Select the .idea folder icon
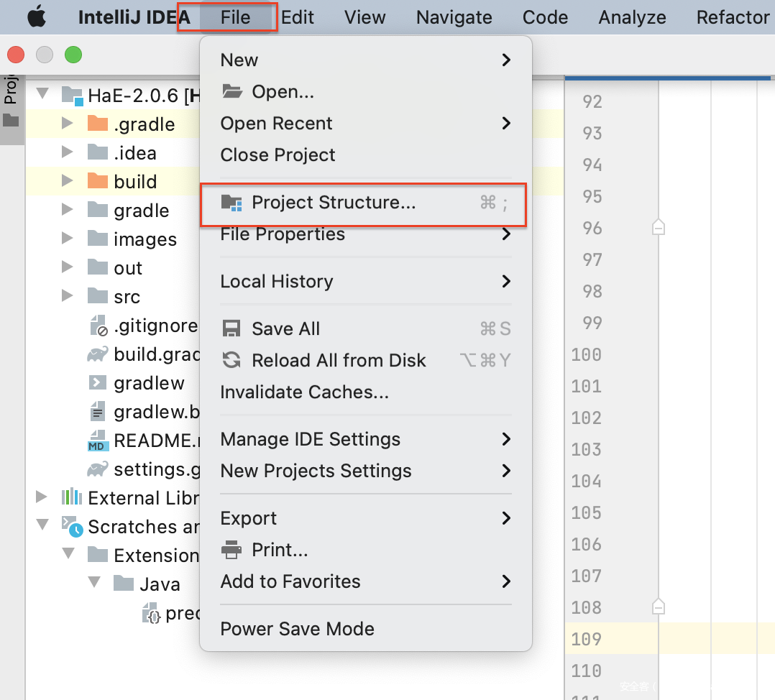775x700 pixels. tap(97, 152)
